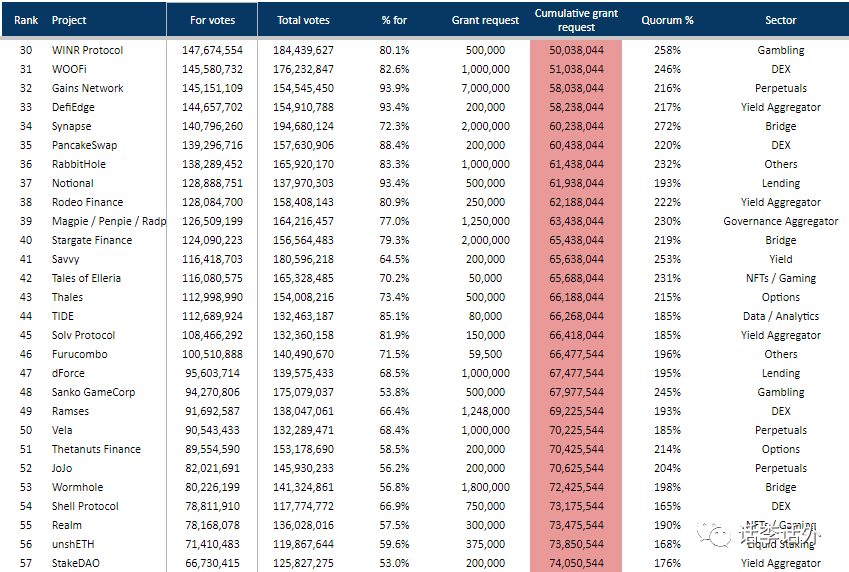Select the Gains Network project cell
This screenshot has width=849, height=572.
pyautogui.click(x=87, y=88)
